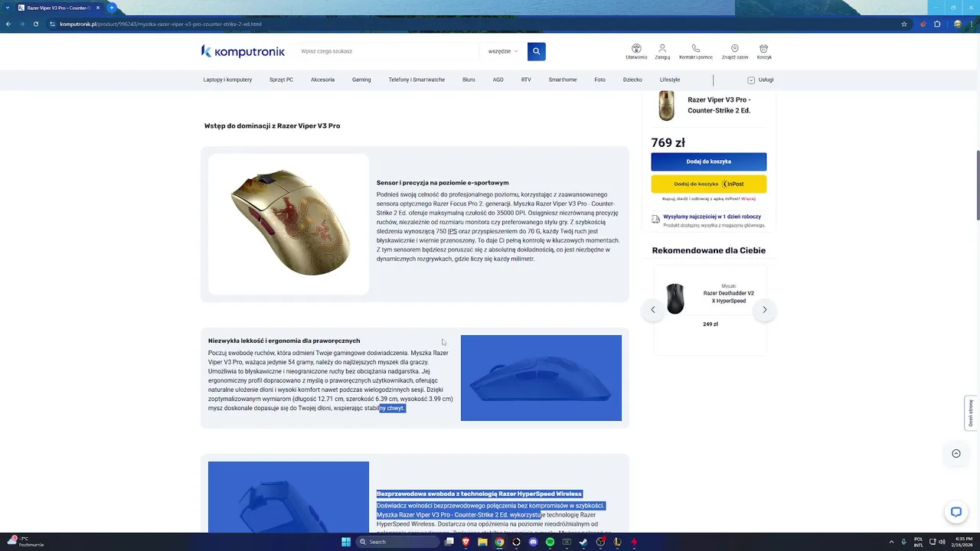Click yellow Dodaj do koszyka InPost button
The height and width of the screenshot is (551, 980).
[709, 184]
